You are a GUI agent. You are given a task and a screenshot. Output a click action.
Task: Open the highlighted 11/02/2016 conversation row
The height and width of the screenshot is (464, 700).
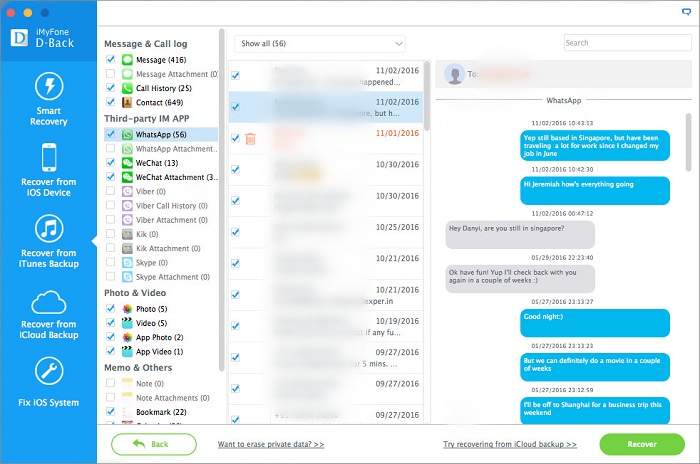[326, 107]
